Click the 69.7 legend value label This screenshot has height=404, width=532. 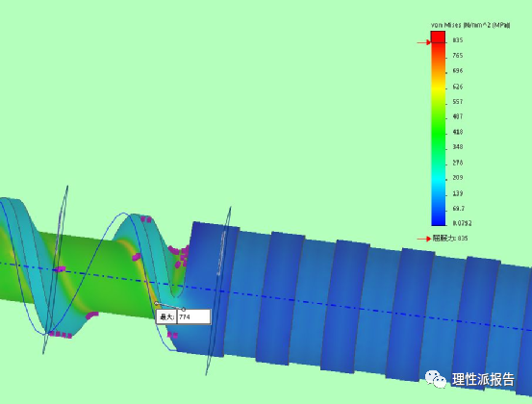(458, 209)
